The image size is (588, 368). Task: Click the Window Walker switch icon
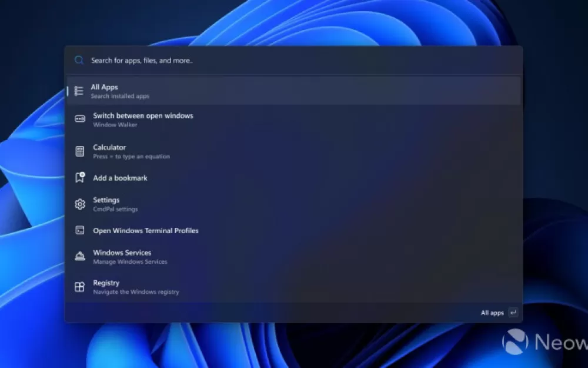(x=80, y=119)
